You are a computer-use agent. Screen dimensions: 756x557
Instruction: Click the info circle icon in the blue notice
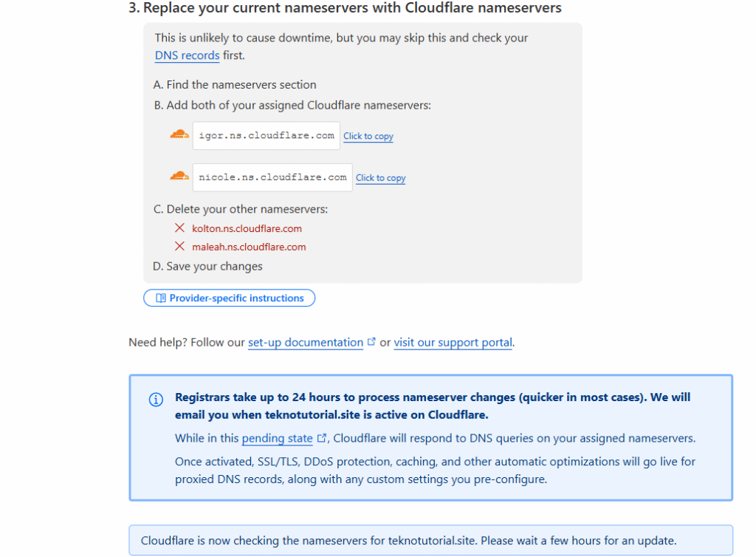156,400
